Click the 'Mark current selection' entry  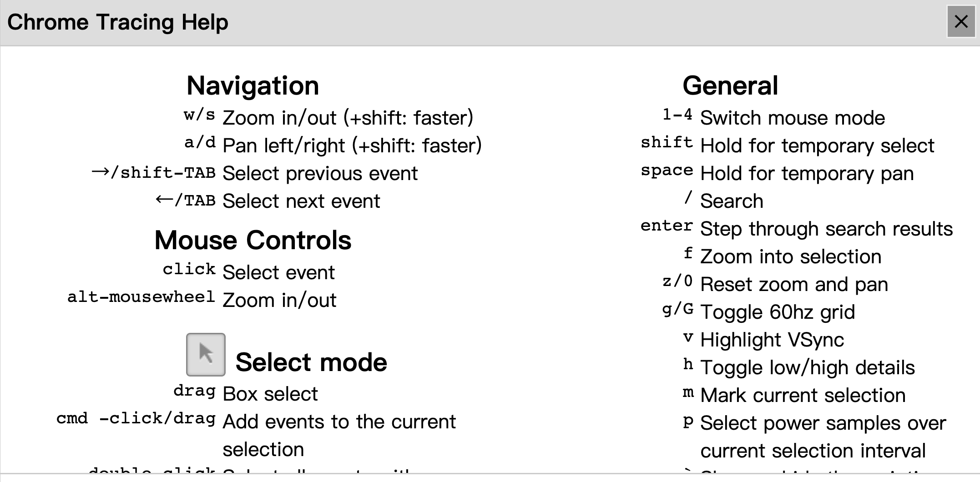click(x=803, y=396)
